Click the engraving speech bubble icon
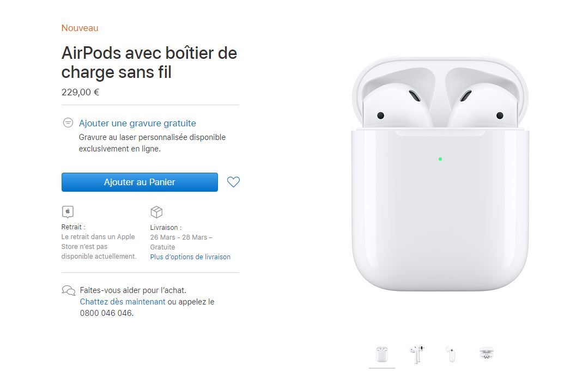 68,123
